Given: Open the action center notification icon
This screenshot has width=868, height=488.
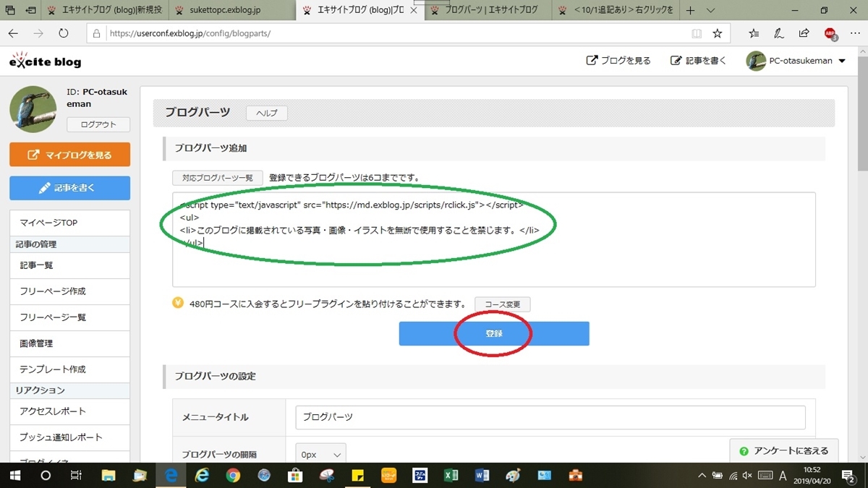Looking at the screenshot, I should pyautogui.click(x=848, y=475).
